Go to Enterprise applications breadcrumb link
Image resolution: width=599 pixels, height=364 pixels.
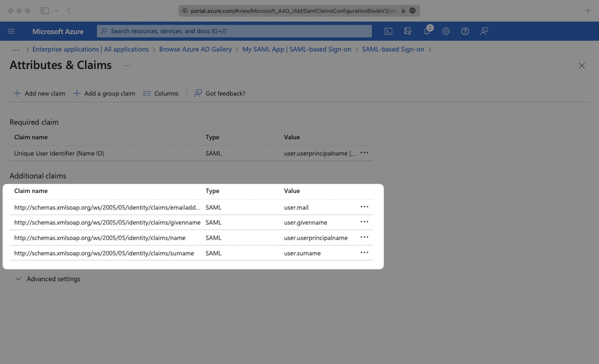(90, 49)
